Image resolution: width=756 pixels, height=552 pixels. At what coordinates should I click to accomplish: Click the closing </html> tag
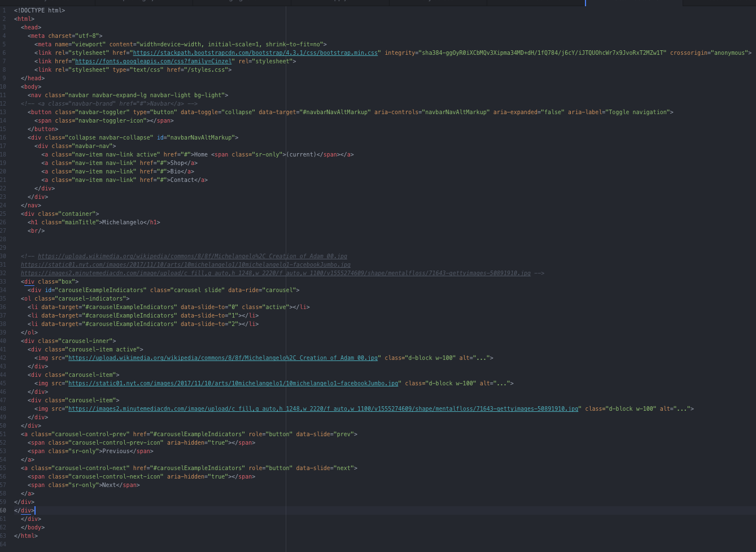click(x=26, y=536)
